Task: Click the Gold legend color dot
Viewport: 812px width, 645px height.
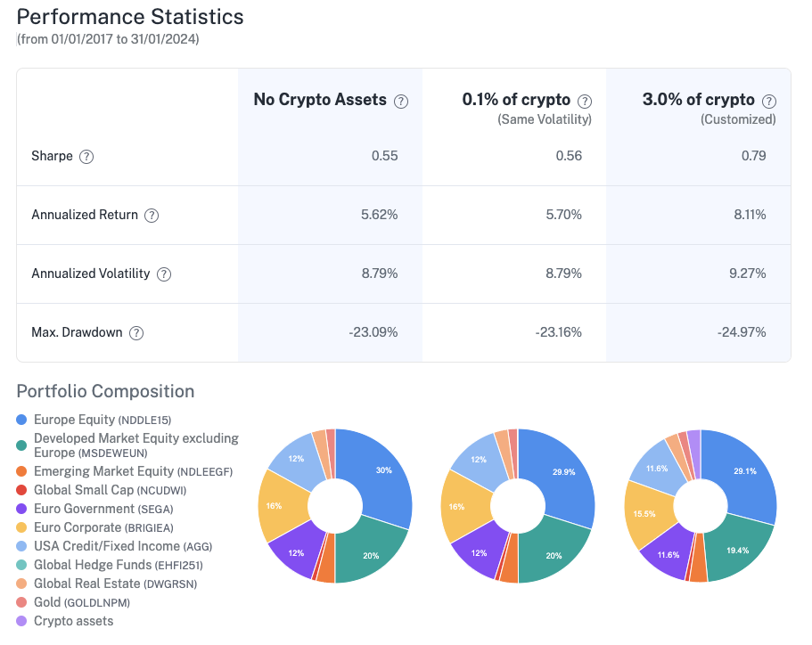Action: [x=22, y=603]
